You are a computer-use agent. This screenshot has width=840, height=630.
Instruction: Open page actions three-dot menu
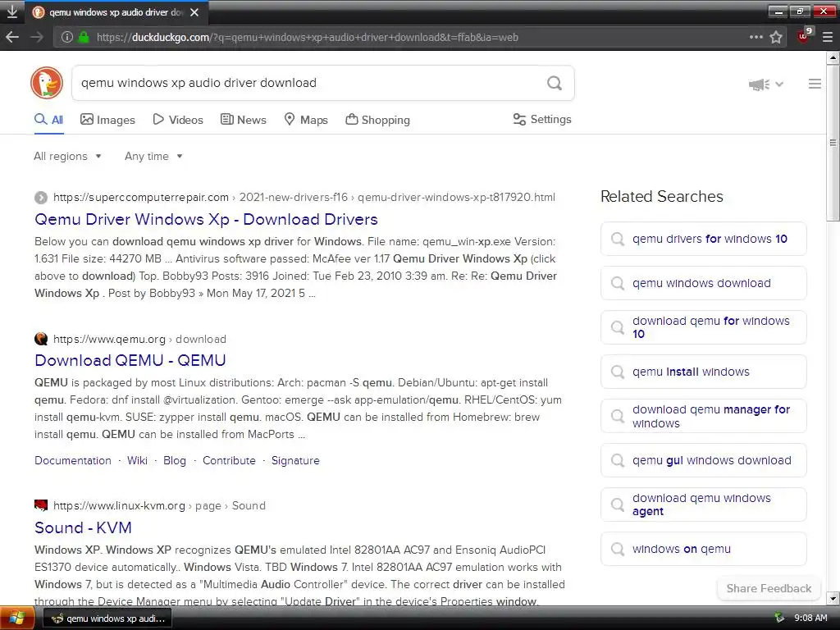(x=756, y=37)
